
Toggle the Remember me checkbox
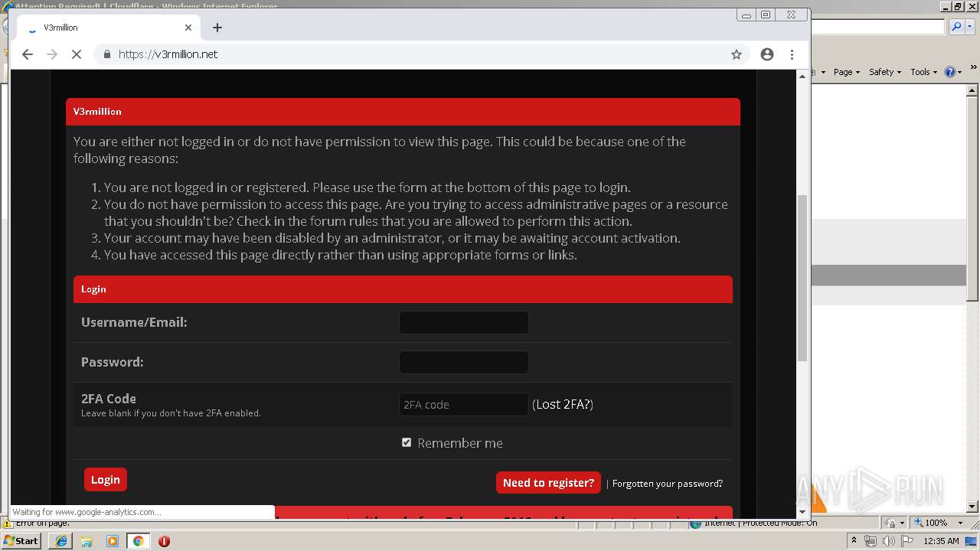click(x=407, y=442)
